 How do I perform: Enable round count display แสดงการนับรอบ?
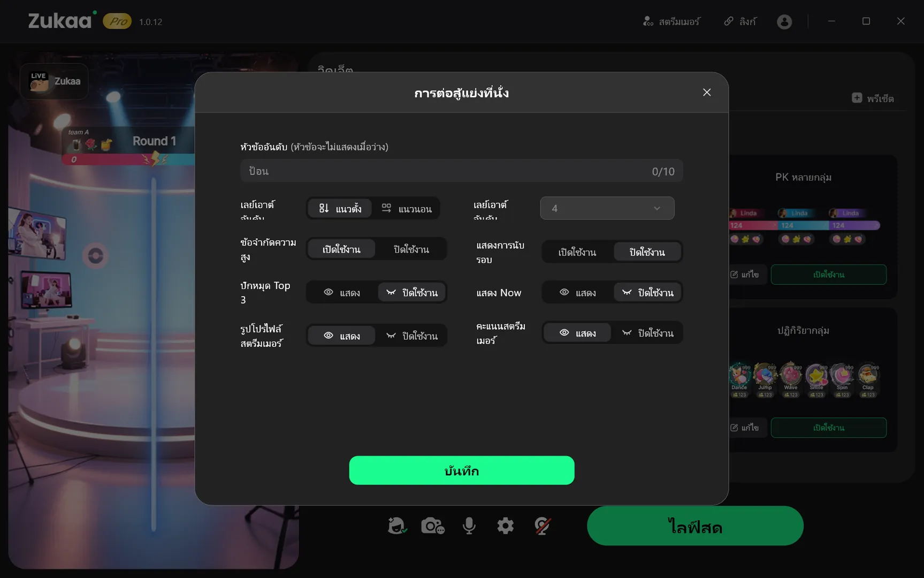pyautogui.click(x=577, y=252)
